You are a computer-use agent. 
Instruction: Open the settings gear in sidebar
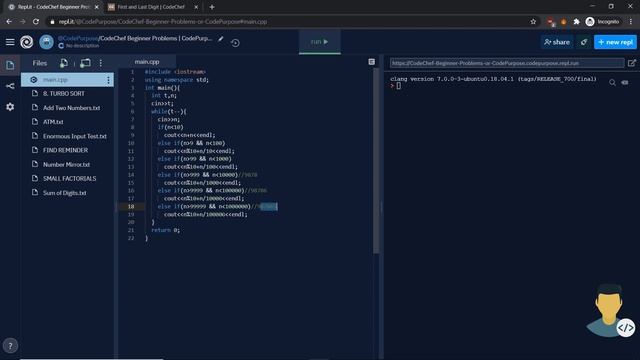pos(10,107)
